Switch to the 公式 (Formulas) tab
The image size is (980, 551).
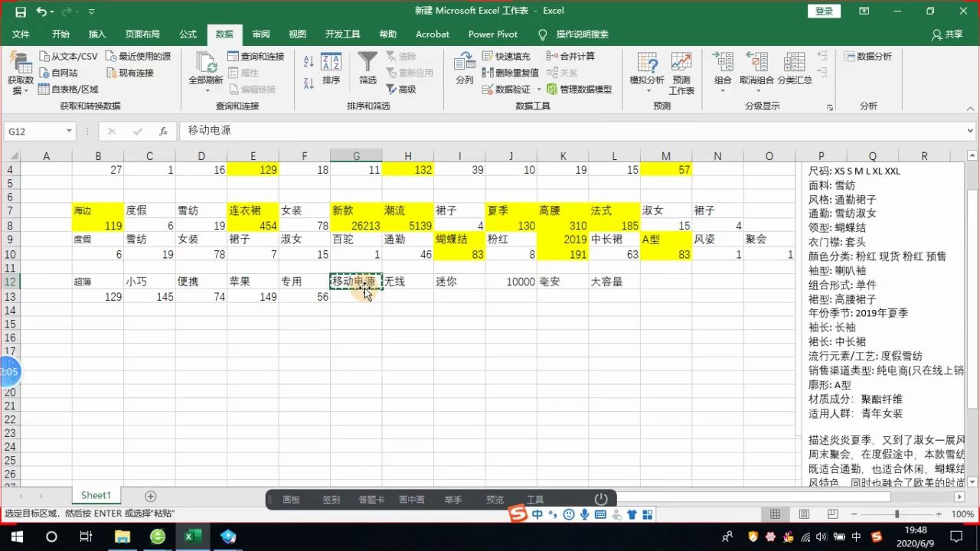click(188, 34)
